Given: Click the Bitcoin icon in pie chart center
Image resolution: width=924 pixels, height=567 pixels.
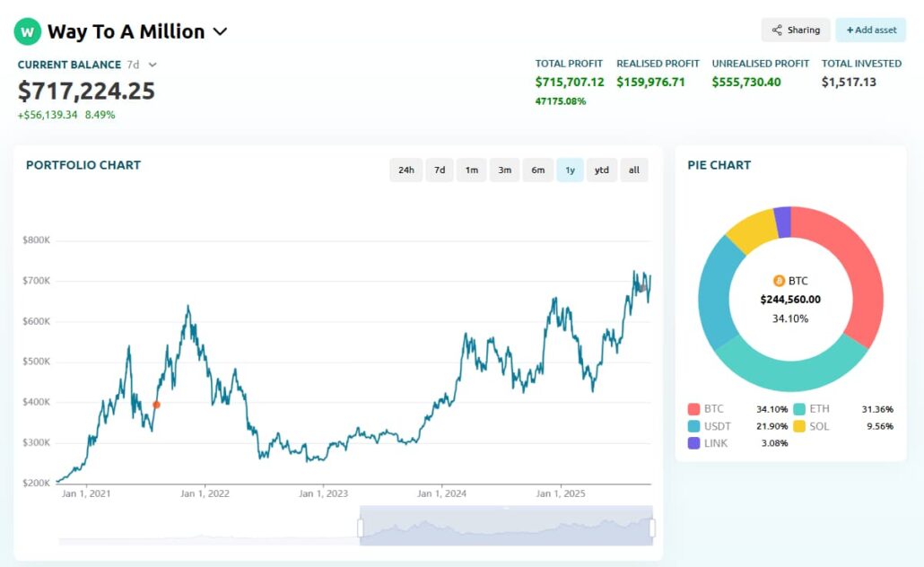Looking at the screenshot, I should click(778, 281).
